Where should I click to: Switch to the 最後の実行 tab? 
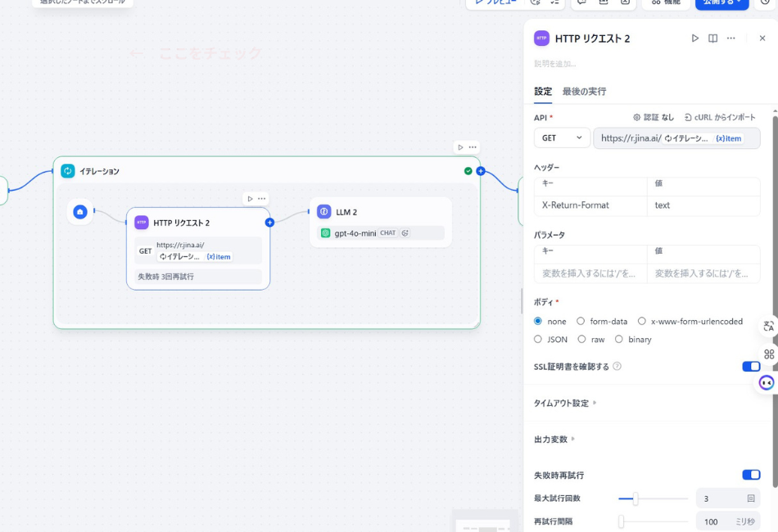point(584,92)
